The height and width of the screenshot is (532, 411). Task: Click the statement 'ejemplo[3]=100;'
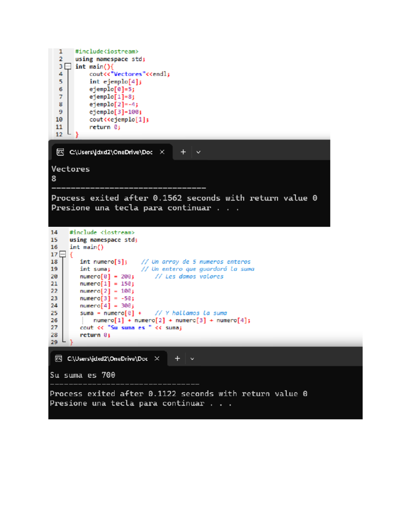tap(115, 112)
